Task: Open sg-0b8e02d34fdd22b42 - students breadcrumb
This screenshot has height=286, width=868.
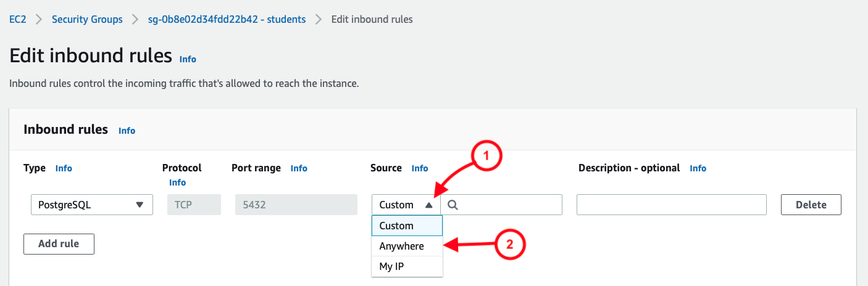Action: [x=227, y=19]
